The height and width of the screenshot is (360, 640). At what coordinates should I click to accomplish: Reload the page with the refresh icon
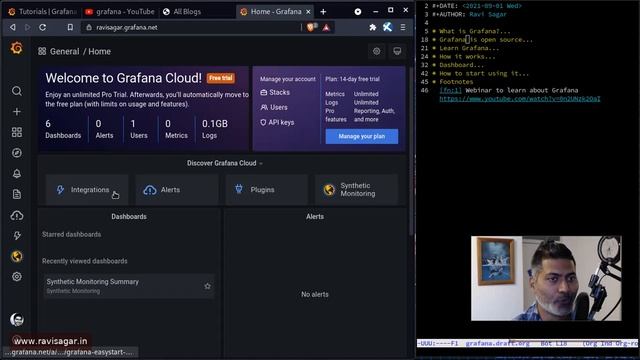click(x=42, y=27)
